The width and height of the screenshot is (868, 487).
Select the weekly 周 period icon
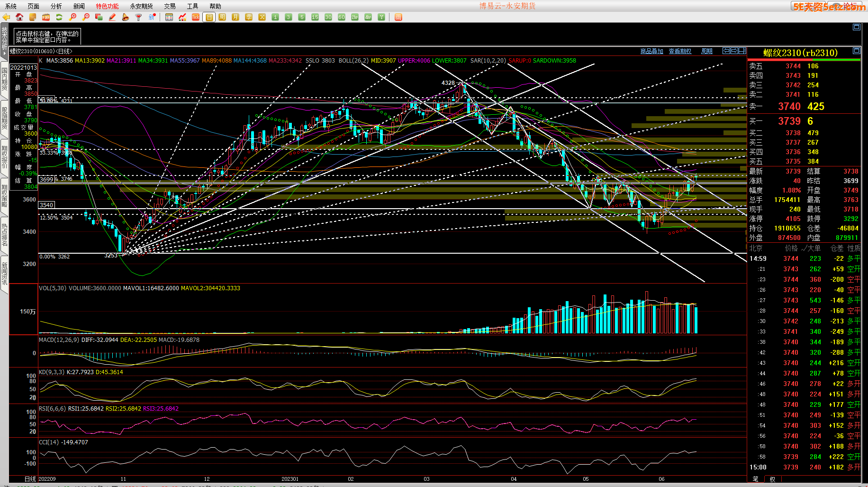coord(222,17)
